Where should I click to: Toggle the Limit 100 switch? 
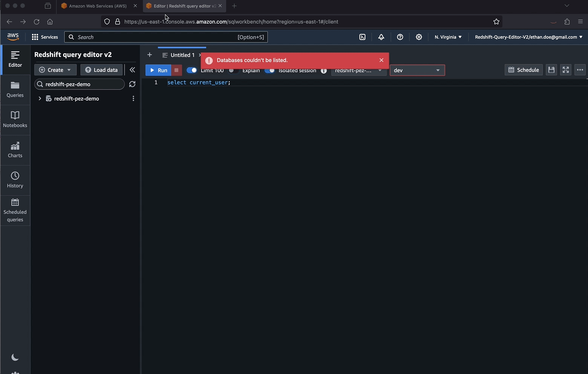(x=191, y=70)
